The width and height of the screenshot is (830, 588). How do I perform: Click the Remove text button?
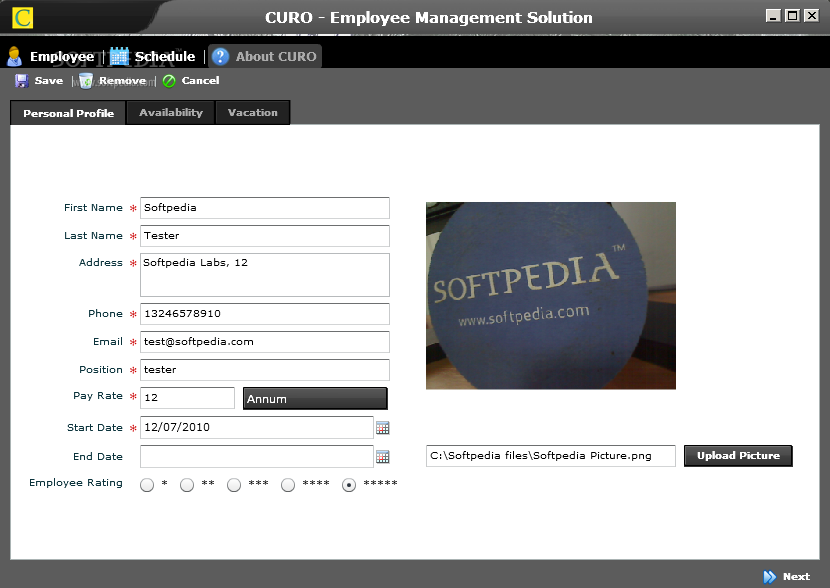coord(122,80)
